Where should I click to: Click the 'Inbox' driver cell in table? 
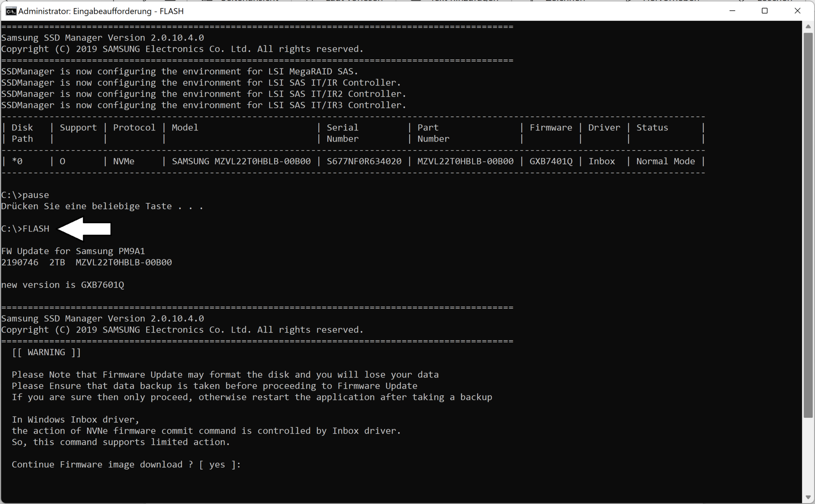coord(601,161)
